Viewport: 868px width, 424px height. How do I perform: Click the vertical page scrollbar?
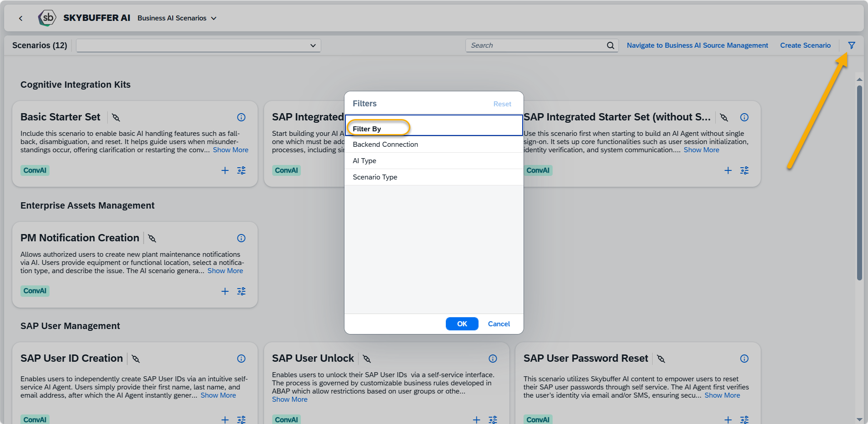[x=859, y=183]
